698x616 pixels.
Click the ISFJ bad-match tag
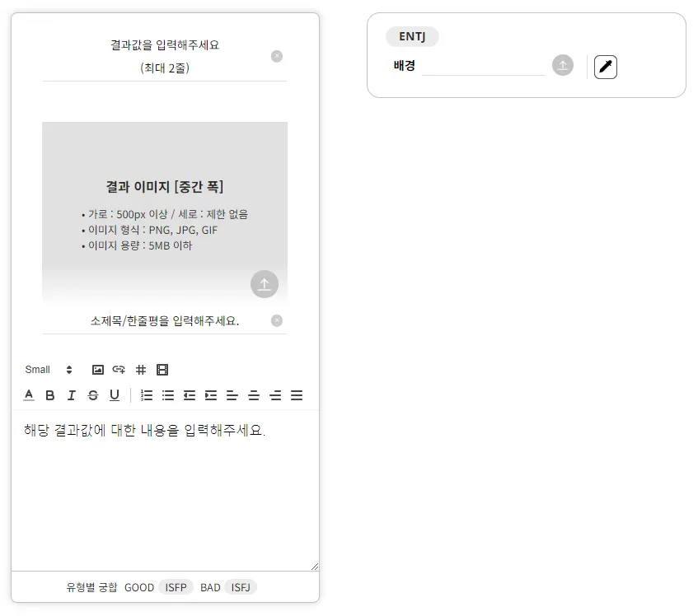click(x=241, y=587)
